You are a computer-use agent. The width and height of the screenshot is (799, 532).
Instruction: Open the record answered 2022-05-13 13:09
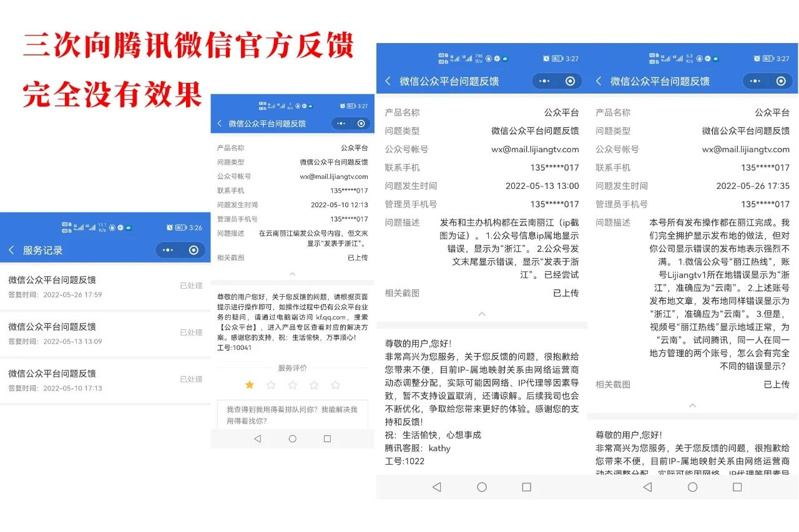pos(105,333)
